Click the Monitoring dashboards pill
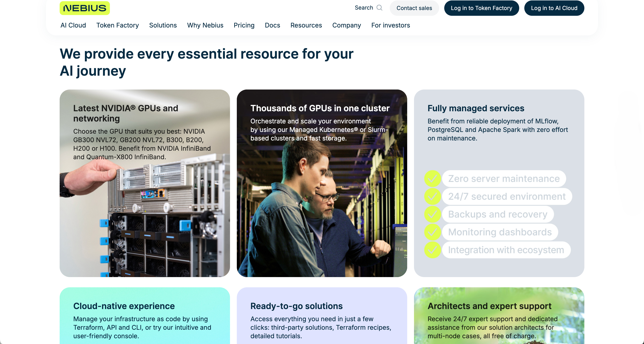 click(x=500, y=232)
